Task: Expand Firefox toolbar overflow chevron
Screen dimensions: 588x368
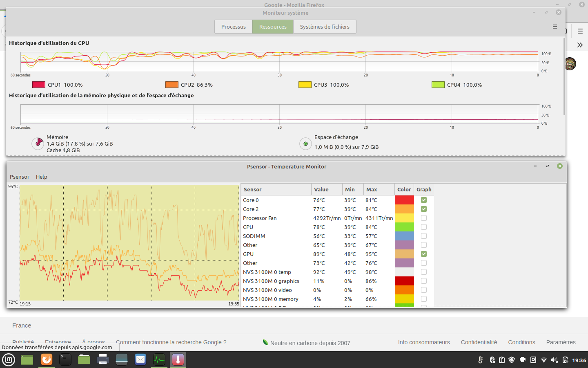Action: pos(580,45)
